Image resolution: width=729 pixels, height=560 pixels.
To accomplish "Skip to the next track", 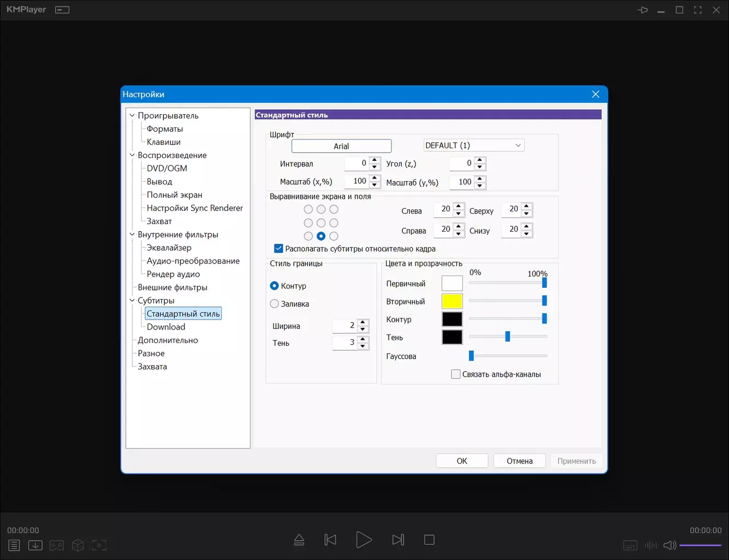I will pos(398,540).
